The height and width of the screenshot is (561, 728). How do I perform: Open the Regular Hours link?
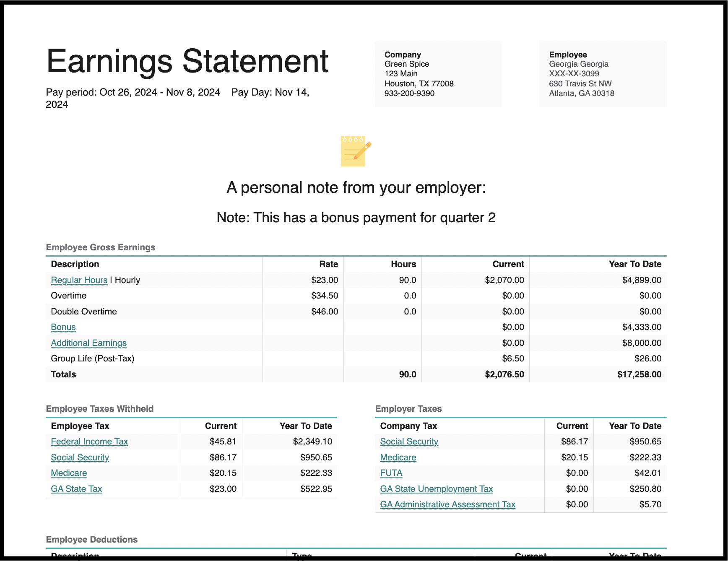[79, 280]
